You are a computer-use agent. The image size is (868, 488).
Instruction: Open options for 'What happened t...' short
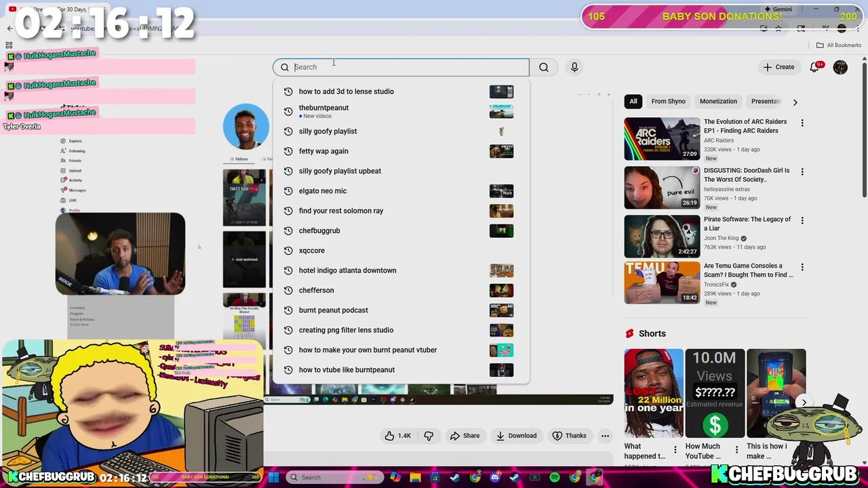tap(675, 450)
